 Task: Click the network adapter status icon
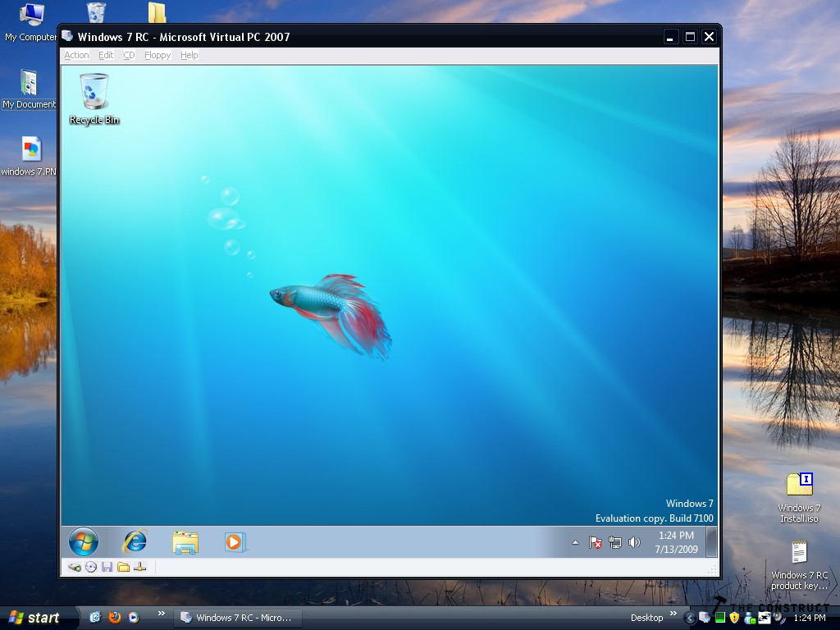(139, 567)
